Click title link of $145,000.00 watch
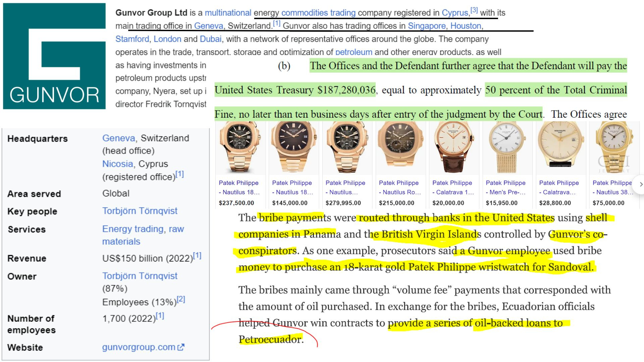644x362 pixels. click(292, 187)
